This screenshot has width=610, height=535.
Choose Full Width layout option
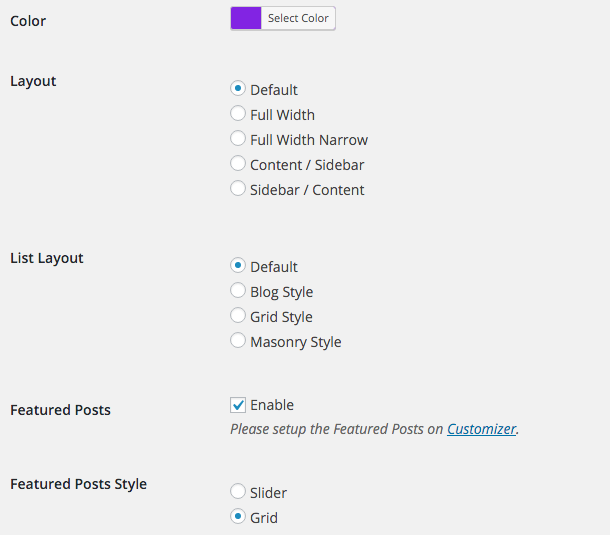click(x=238, y=114)
